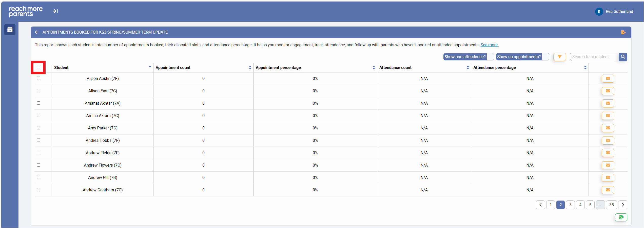Viewport: 644px width, 228px height.
Task: Click the search magnifier button
Action: point(623,57)
